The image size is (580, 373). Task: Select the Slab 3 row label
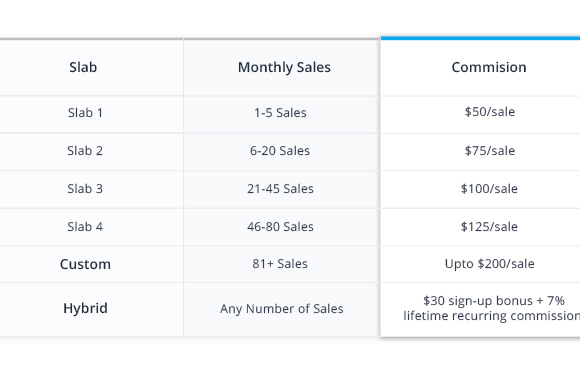pyautogui.click(x=85, y=189)
